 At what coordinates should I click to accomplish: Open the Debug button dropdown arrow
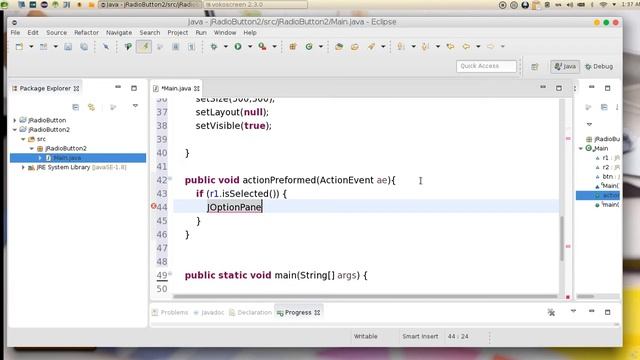click(225, 47)
